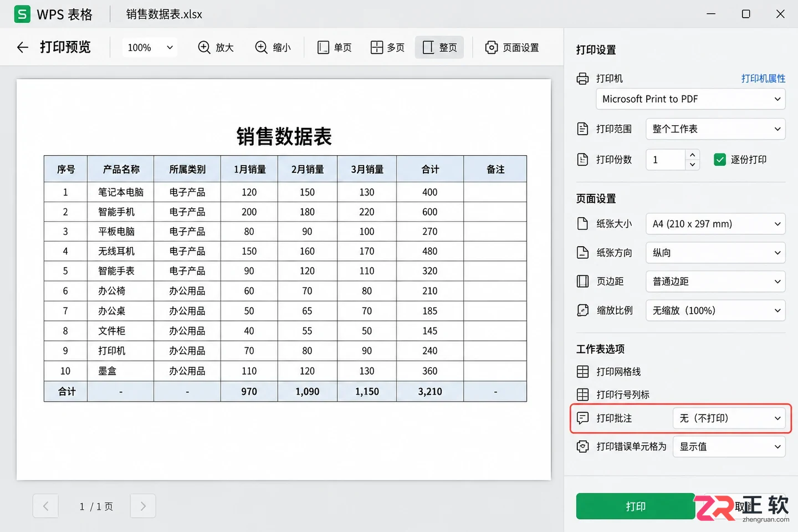Image resolution: width=798 pixels, height=532 pixels.
Task: Click the 缩小 zoom-out magnifier
Action: click(261, 48)
